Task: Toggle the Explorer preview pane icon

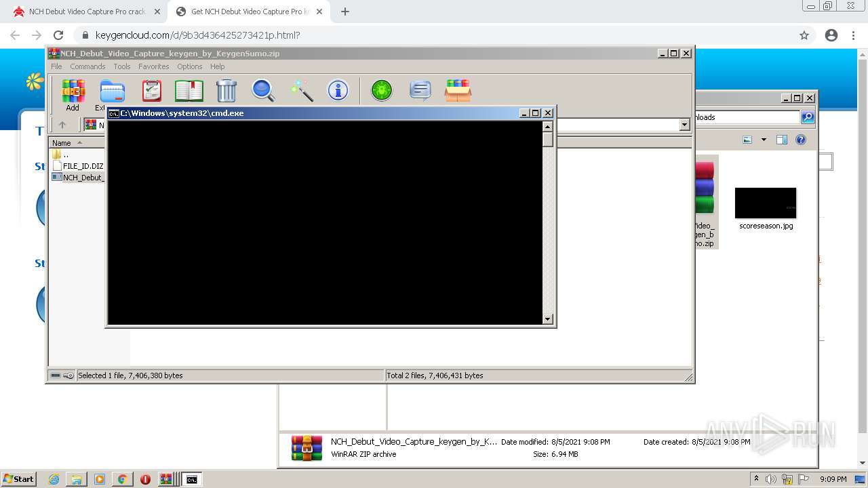Action: point(782,140)
